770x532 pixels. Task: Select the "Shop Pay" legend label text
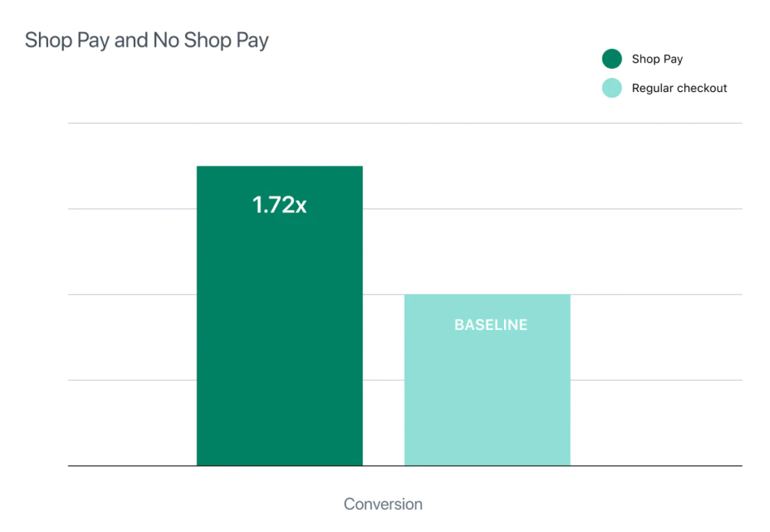[x=657, y=59]
